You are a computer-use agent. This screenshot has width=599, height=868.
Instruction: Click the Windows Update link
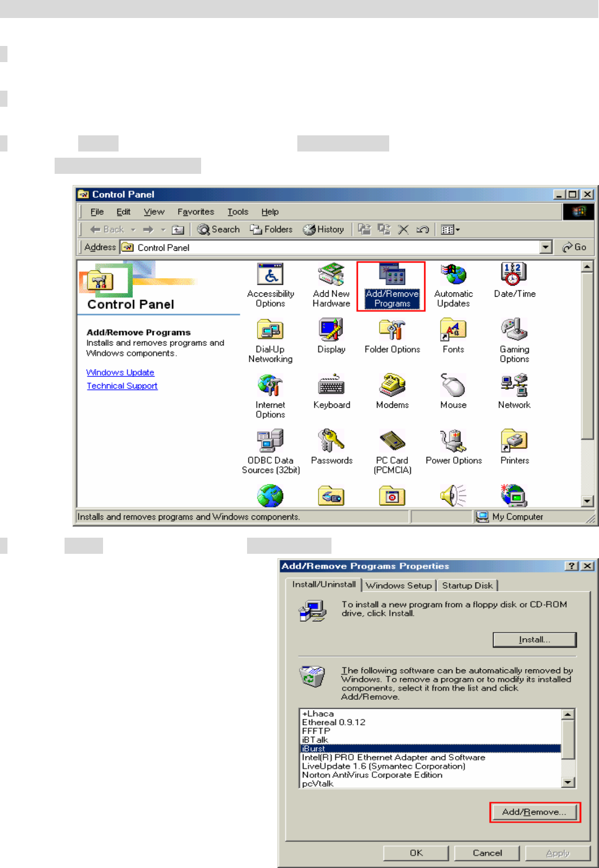click(x=120, y=373)
